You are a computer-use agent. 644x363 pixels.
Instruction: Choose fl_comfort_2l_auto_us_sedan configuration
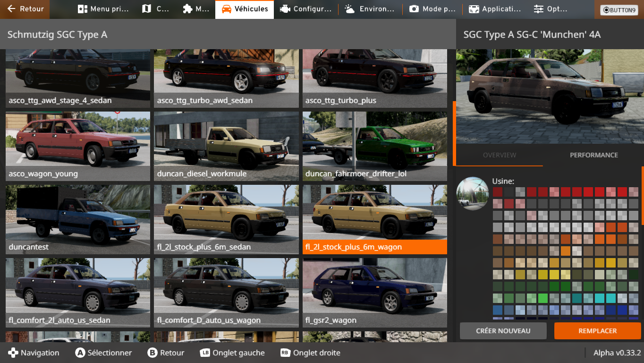pos(78,293)
